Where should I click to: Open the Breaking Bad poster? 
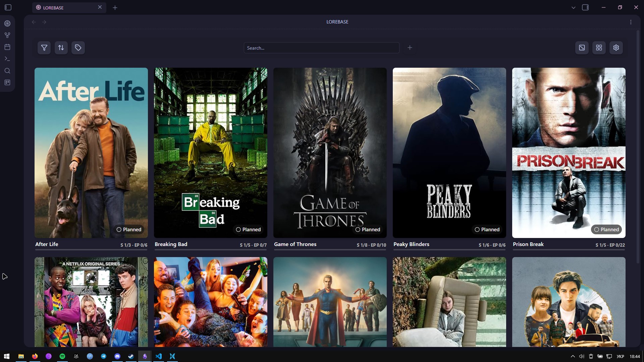pos(211,153)
